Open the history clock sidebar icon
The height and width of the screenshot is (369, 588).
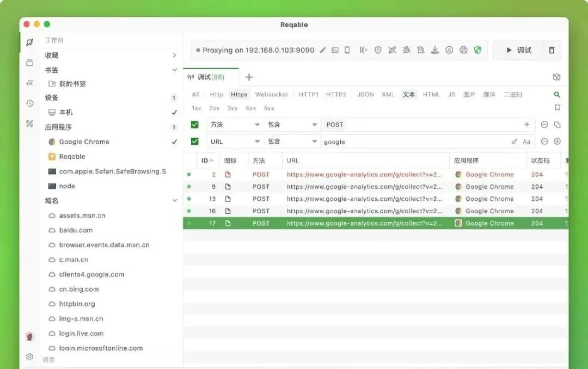tap(29, 103)
